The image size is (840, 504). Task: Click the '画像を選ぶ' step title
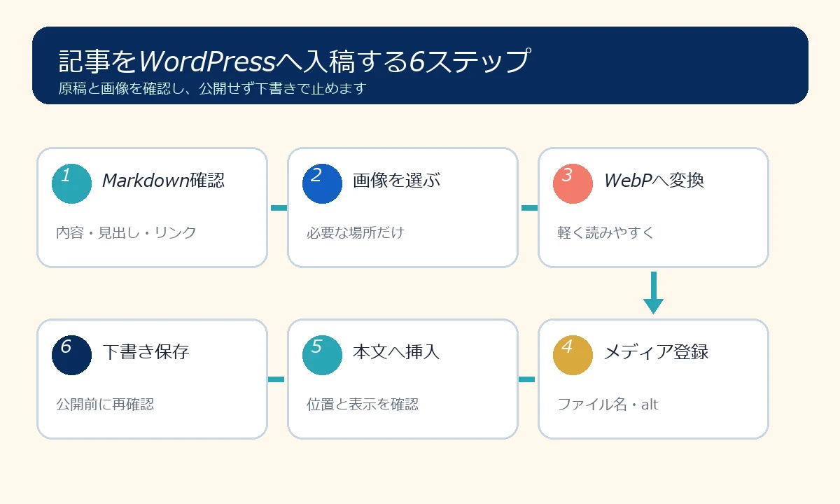[396, 180]
